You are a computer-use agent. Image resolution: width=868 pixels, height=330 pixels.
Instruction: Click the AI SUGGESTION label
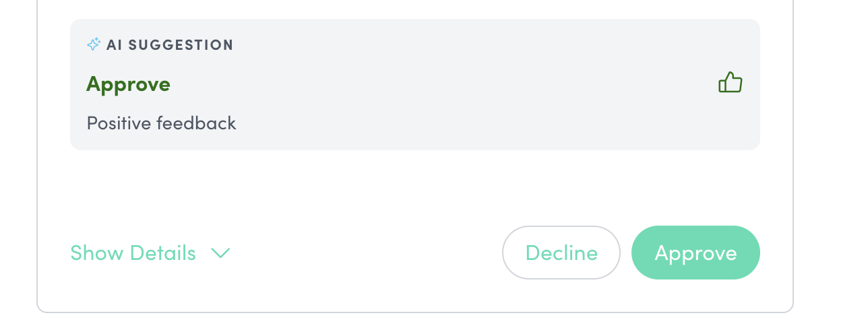click(x=170, y=45)
